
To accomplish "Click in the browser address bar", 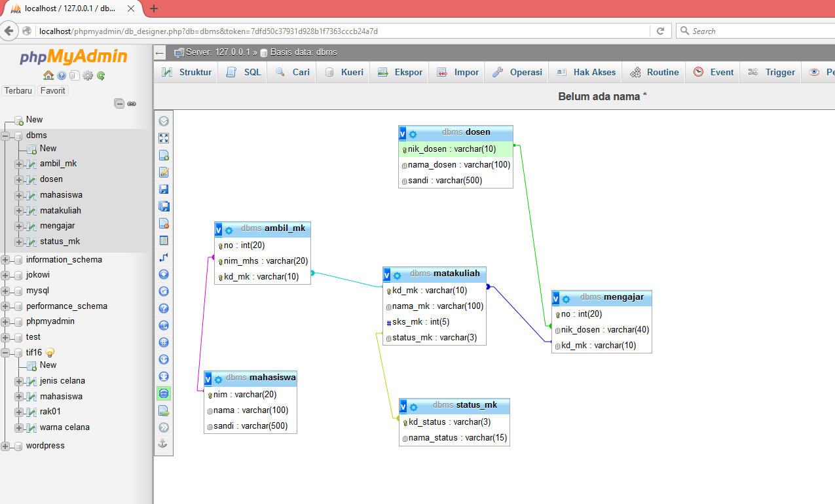I will coord(262,31).
